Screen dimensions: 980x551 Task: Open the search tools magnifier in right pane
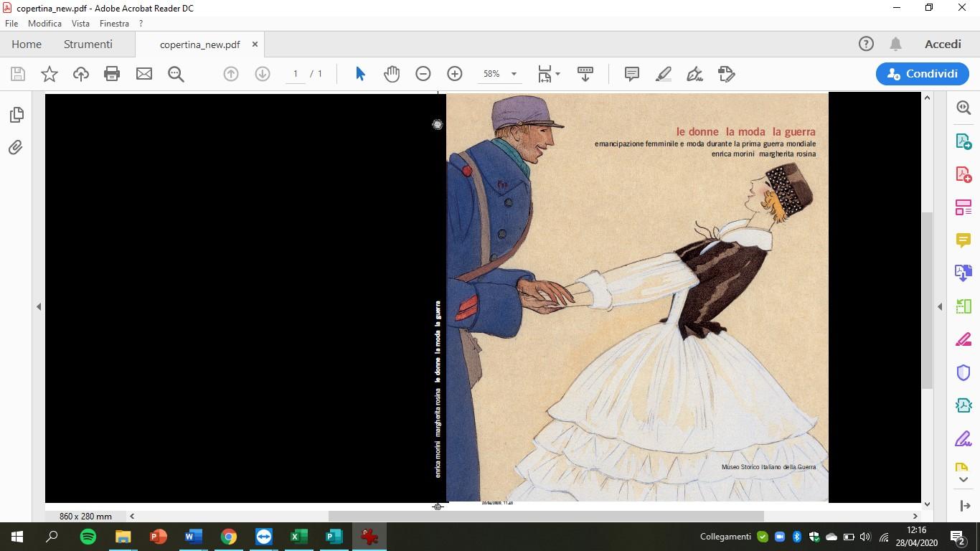[x=963, y=108]
